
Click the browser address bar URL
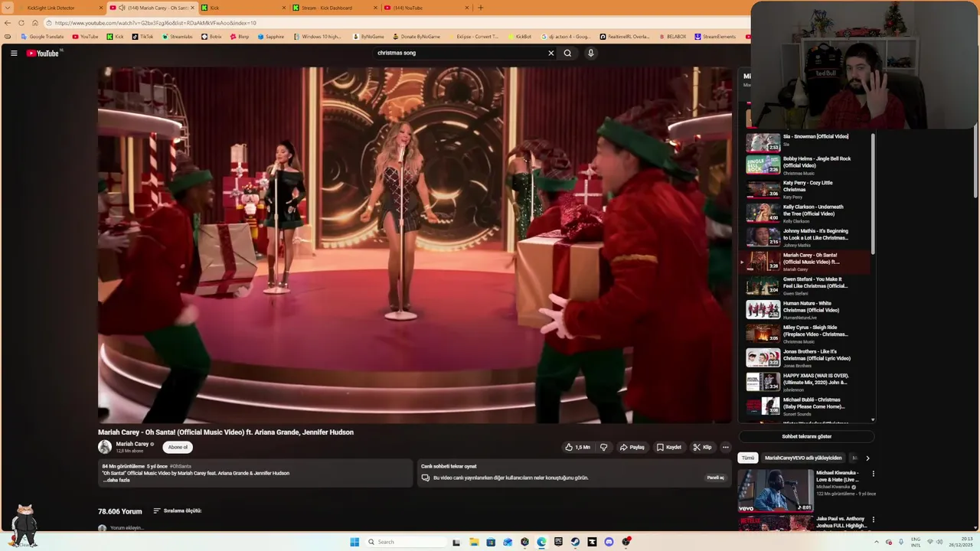155,23
